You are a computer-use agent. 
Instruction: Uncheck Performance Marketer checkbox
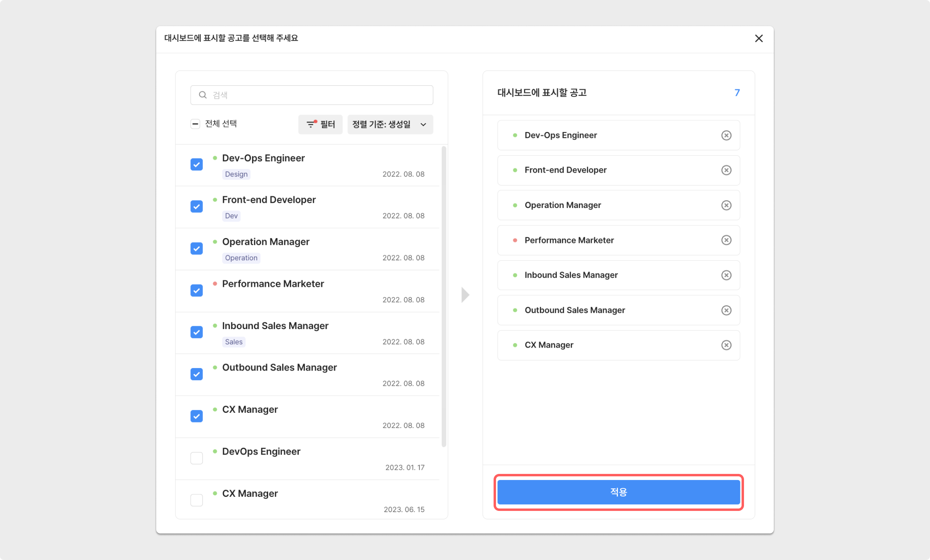(196, 290)
